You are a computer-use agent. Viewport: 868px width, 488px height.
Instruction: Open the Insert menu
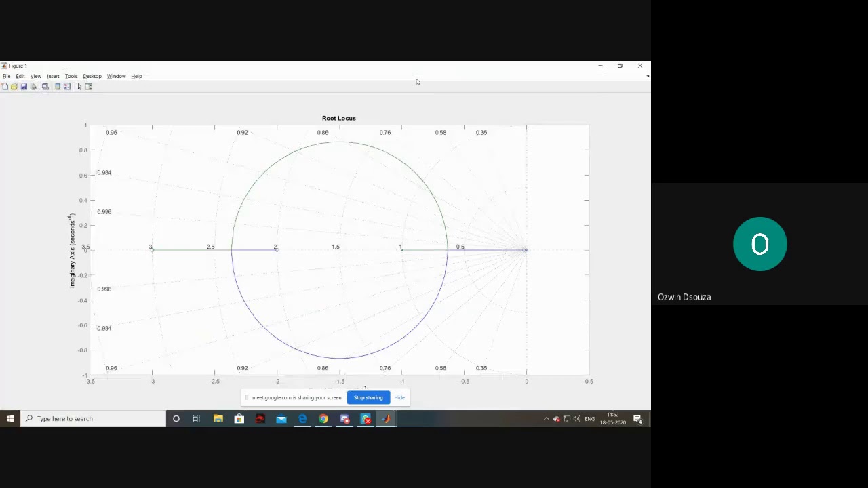point(53,76)
